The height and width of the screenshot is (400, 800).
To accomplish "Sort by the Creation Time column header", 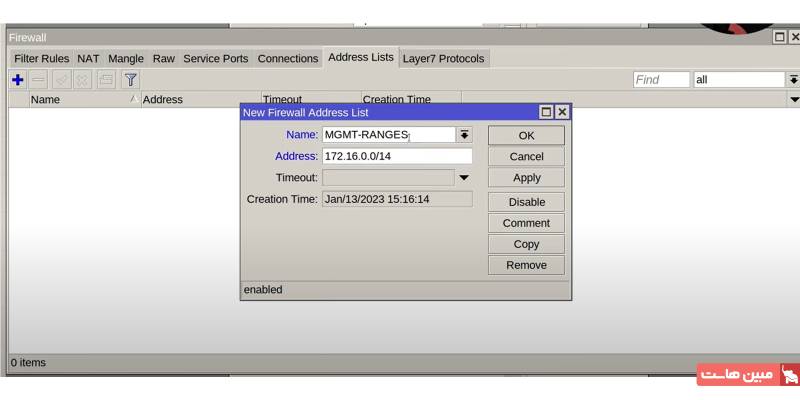I will 411,99.
